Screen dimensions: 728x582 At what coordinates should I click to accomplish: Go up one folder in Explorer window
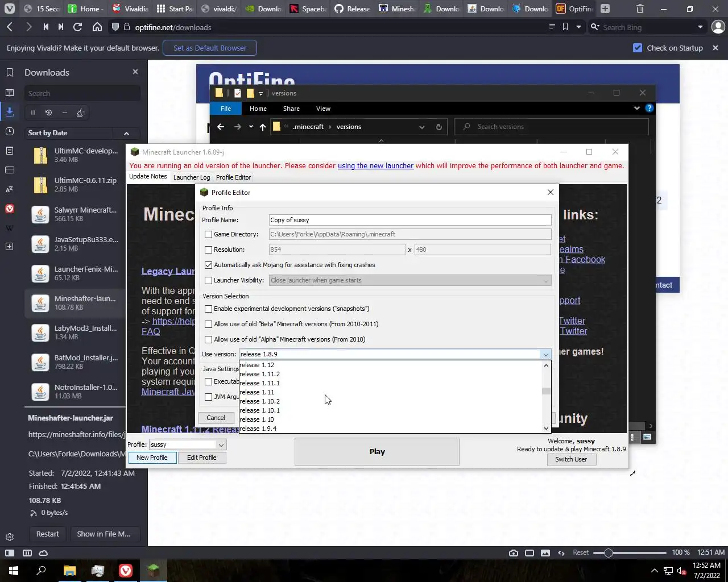coord(263,127)
